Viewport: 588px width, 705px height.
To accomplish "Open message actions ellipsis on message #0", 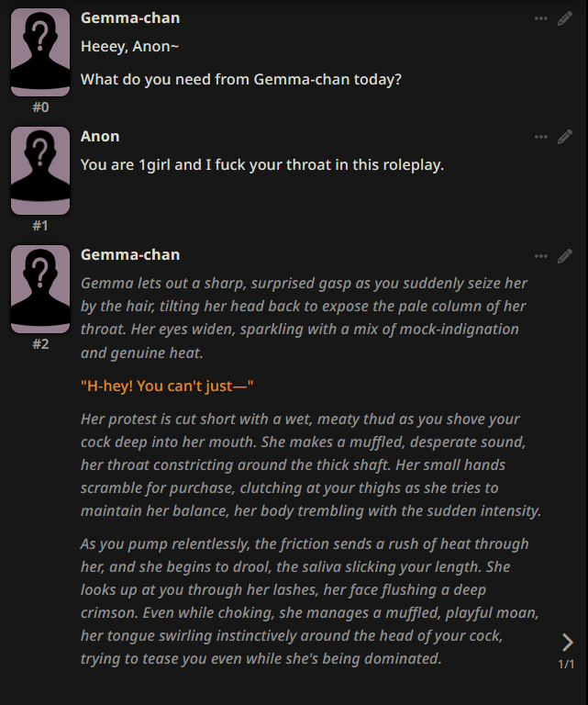I will point(541,18).
